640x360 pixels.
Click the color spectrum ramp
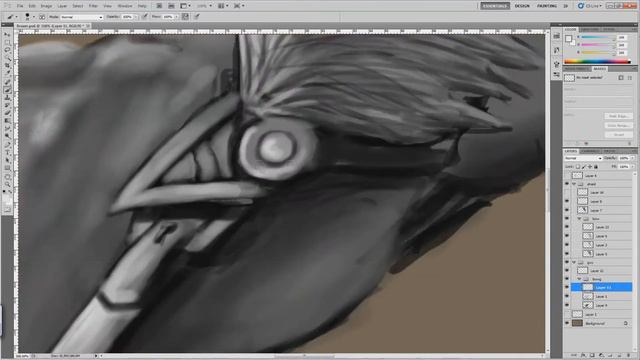(x=598, y=62)
